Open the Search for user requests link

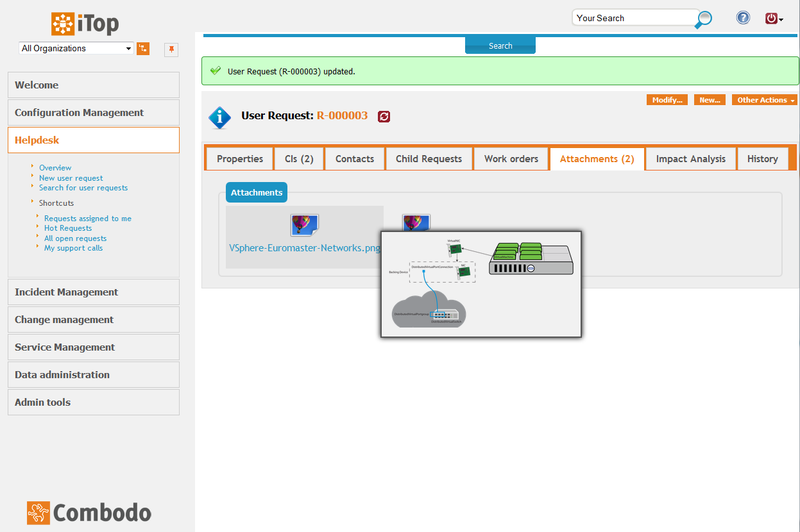[83, 188]
